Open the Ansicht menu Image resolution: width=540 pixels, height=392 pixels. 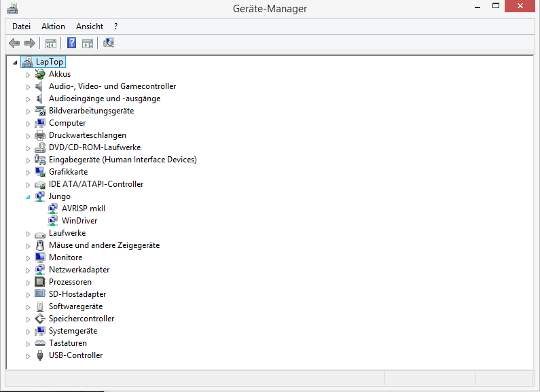[x=90, y=26]
